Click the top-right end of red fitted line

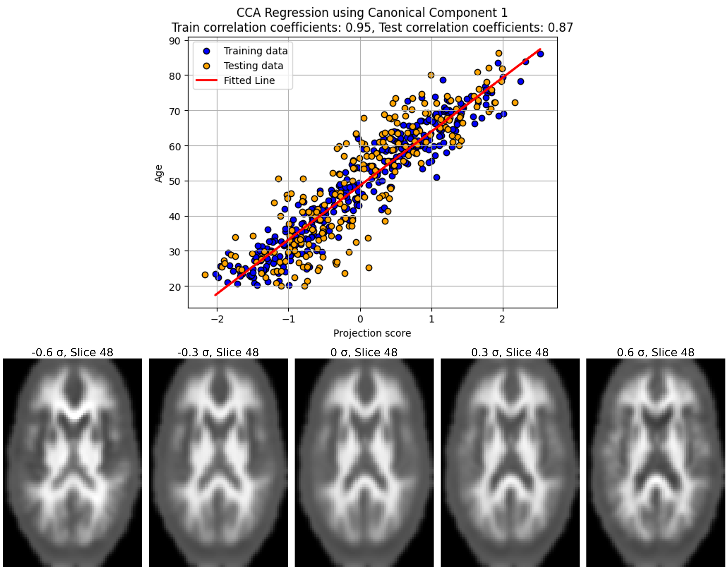[539, 49]
